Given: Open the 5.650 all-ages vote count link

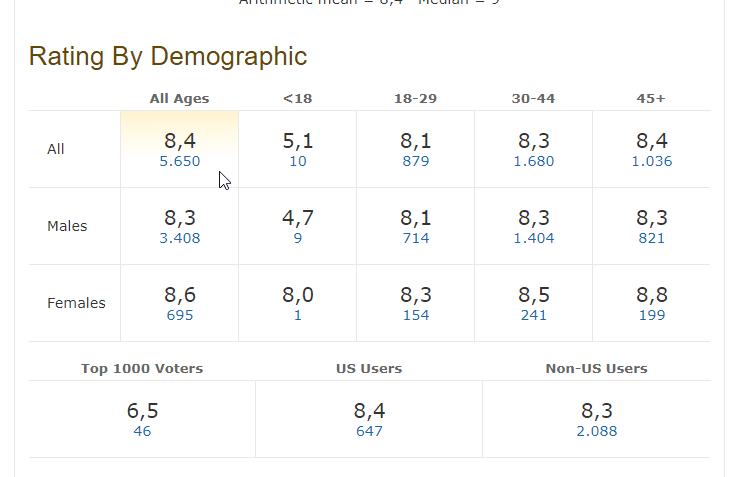Looking at the screenshot, I should (180, 161).
